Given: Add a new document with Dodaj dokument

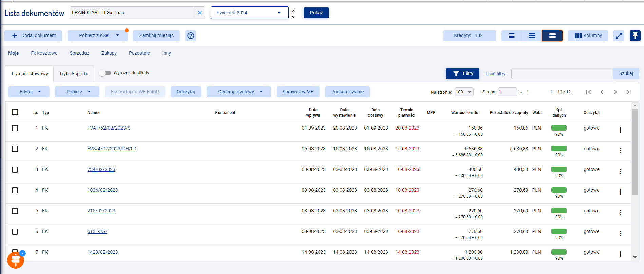Looking at the screenshot, I should pyautogui.click(x=33, y=36).
